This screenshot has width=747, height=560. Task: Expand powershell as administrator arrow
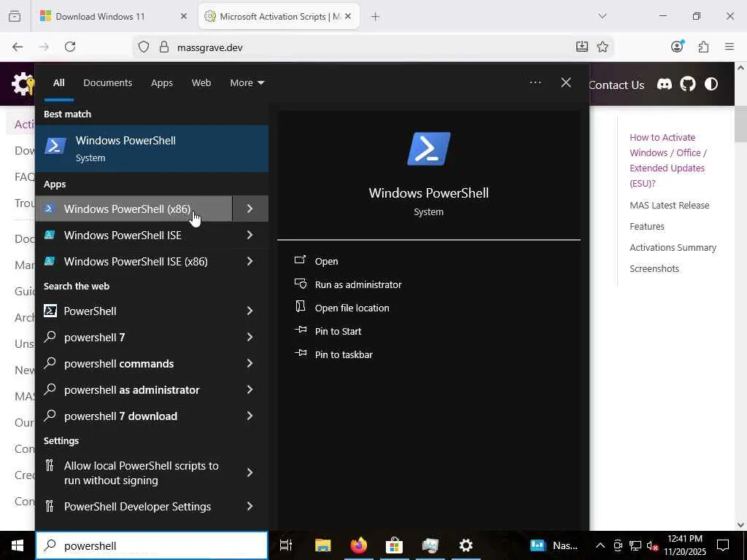[x=250, y=389]
